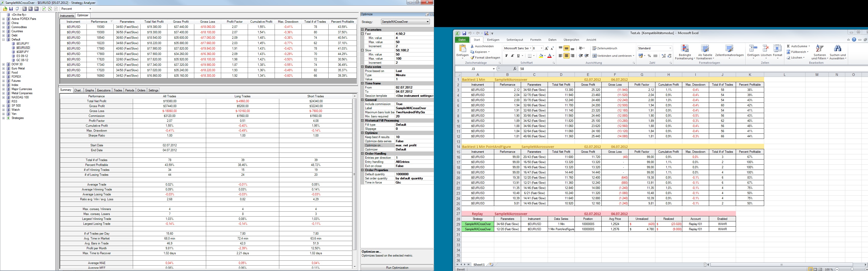This screenshot has height=271, width=868.
Task: Open the Graphs tab in Strategy Analyzer
Action: coord(89,90)
